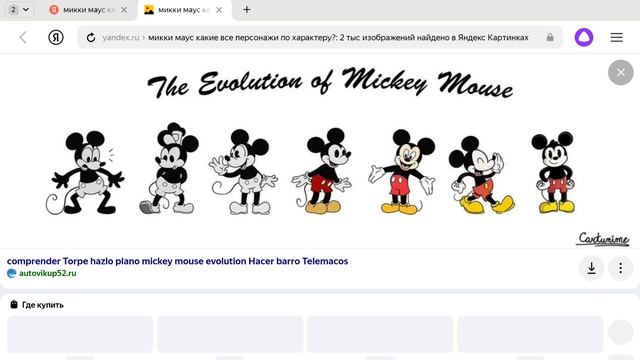The width and height of the screenshot is (640, 360).
Task: Close the active Yandex Images tab
Action: [x=219, y=10]
